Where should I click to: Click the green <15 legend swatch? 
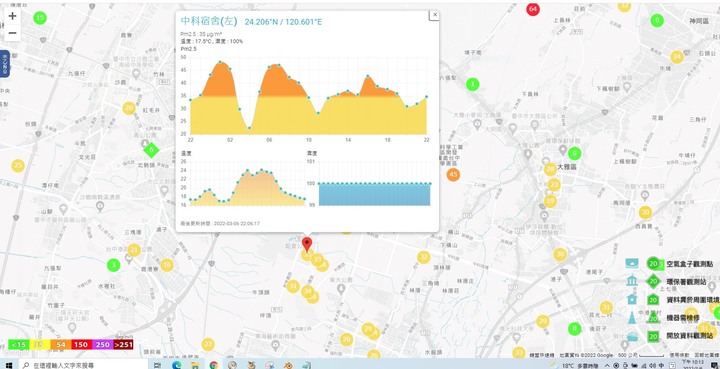(x=19, y=345)
